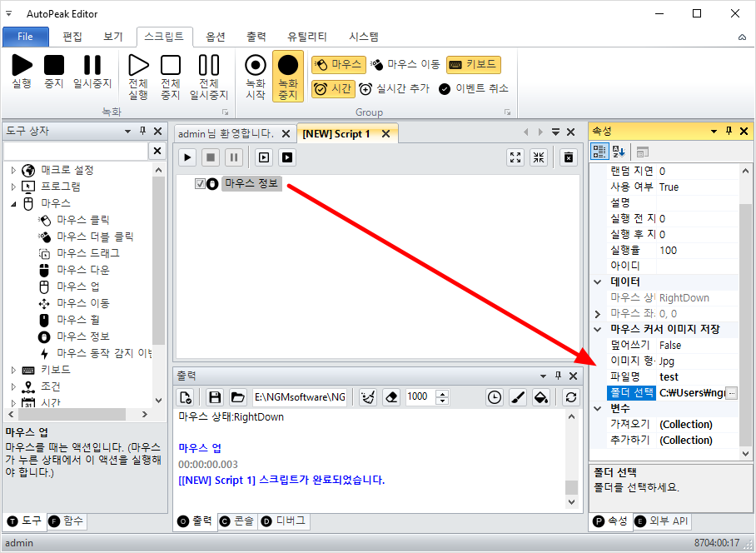Collapse all script nodes icon
The width and height of the screenshot is (756, 553).
point(539,157)
